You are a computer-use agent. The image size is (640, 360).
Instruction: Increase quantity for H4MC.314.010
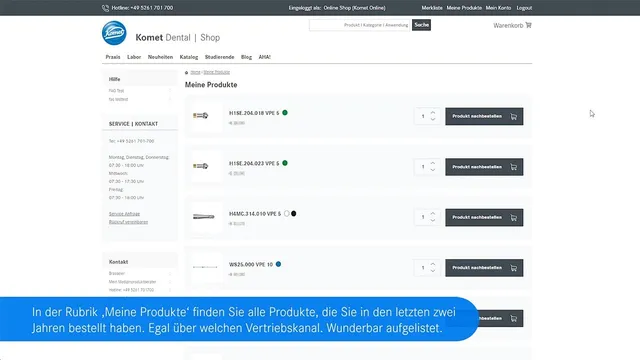tap(433, 213)
